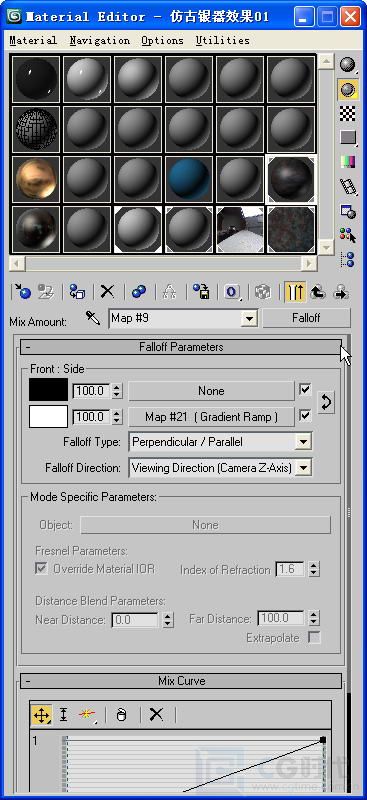Click Go Forward to Sibling icon
The width and height of the screenshot is (367, 800).
pyautogui.click(x=340, y=292)
